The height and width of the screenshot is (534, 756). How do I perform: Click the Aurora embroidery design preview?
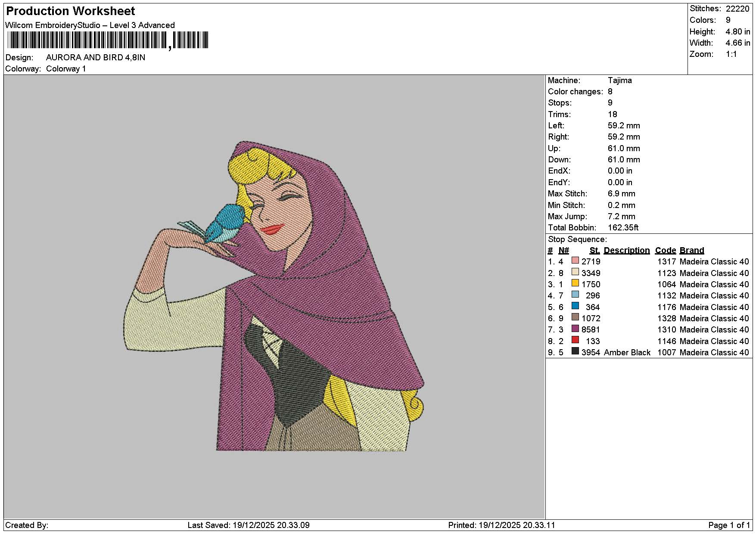274,296
